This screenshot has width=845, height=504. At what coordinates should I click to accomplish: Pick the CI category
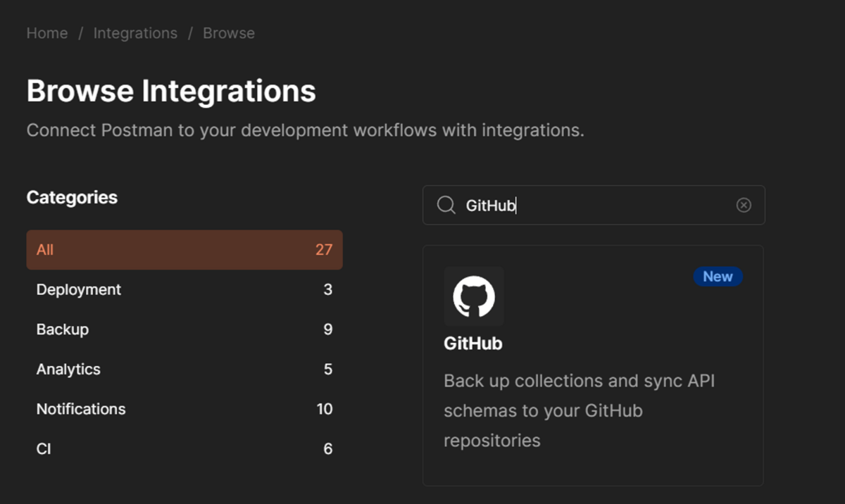click(x=184, y=449)
